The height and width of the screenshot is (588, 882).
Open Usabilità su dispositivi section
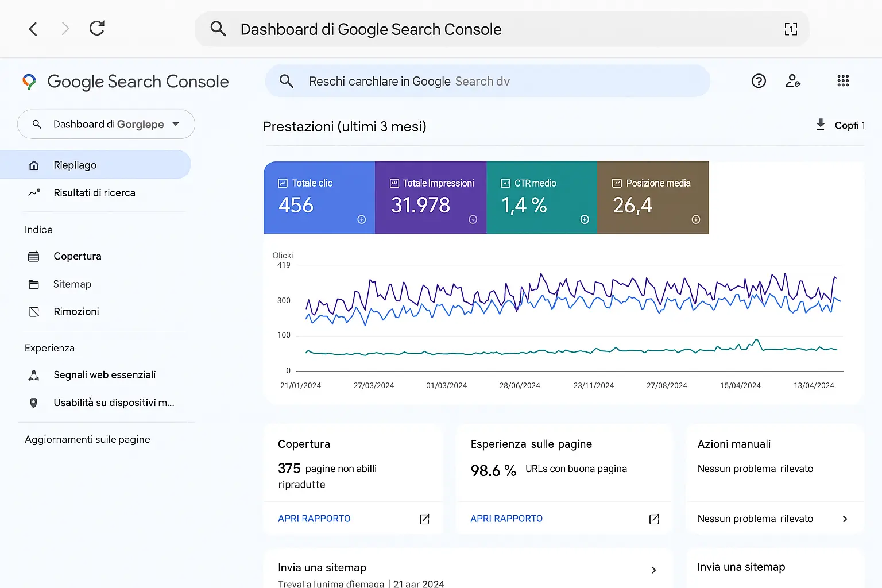point(113,403)
